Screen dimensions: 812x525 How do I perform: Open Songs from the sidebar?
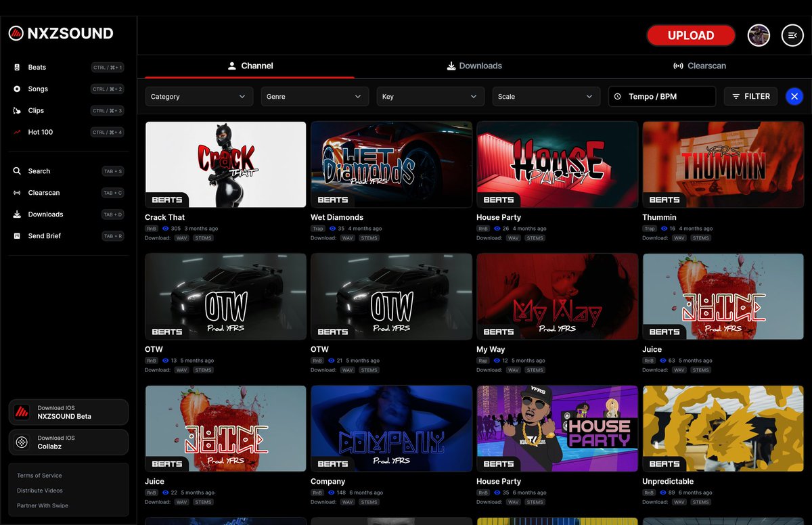pos(68,89)
